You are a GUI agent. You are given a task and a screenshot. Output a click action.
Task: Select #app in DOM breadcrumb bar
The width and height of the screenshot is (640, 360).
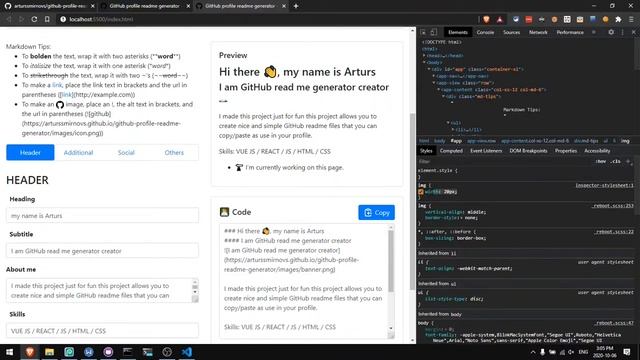pyautogui.click(x=456, y=141)
